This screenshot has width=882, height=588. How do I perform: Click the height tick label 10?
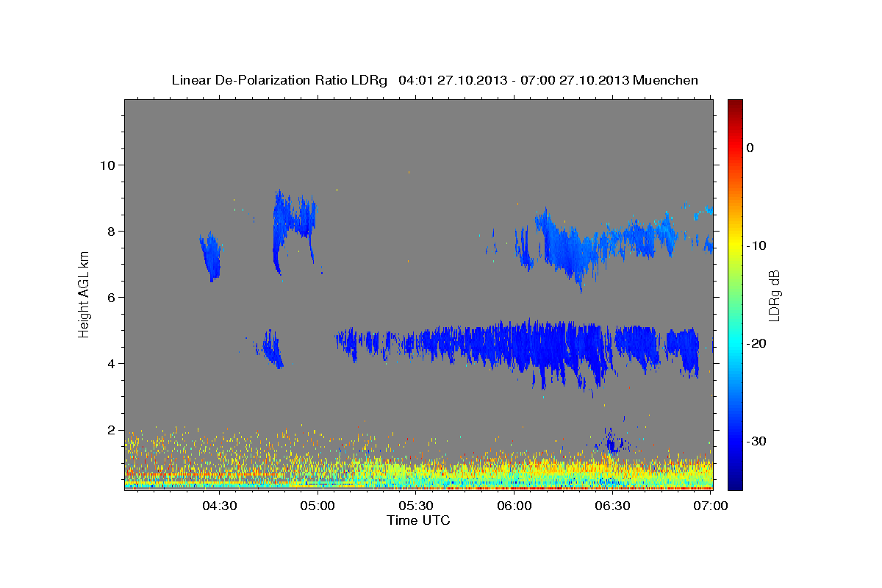107,165
